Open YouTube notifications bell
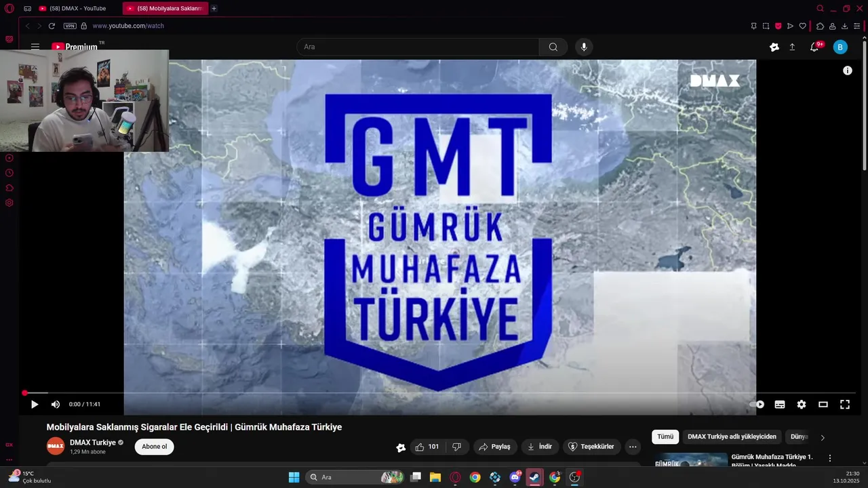This screenshot has width=868, height=488. click(814, 47)
